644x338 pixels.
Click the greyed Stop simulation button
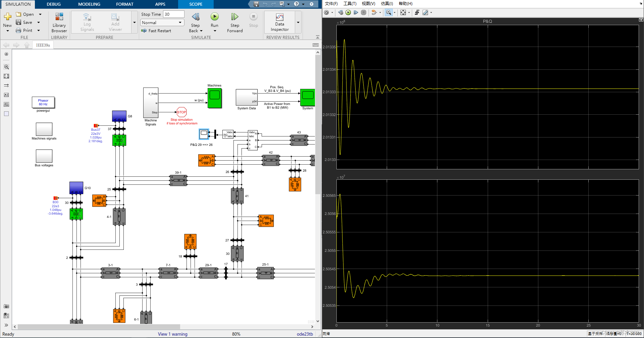[x=254, y=20]
